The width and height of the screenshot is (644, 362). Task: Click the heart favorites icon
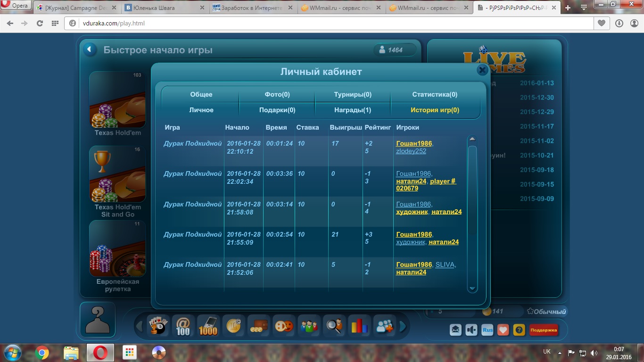click(x=503, y=330)
